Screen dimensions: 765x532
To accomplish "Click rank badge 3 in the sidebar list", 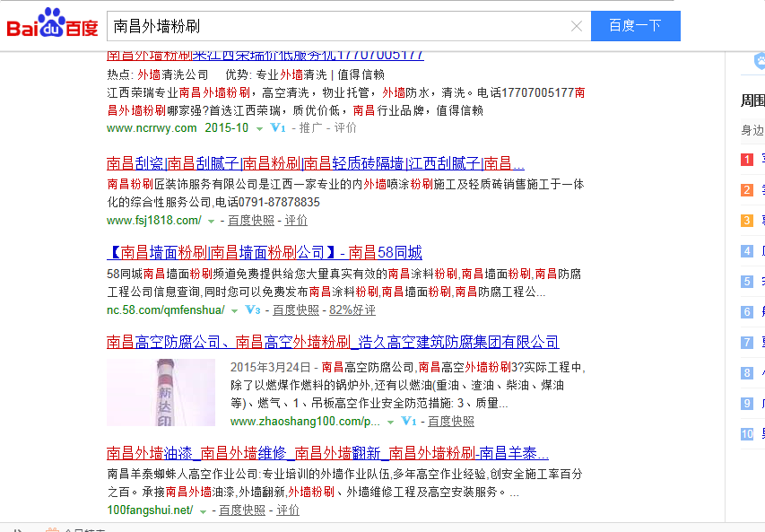I will click(747, 221).
